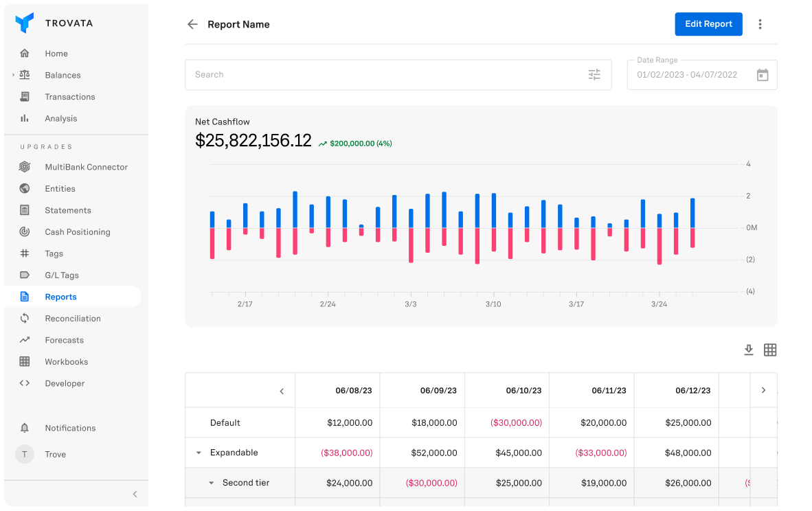This screenshot has height=511, width=812.
Task: Select the Default row label
Action: pos(225,422)
